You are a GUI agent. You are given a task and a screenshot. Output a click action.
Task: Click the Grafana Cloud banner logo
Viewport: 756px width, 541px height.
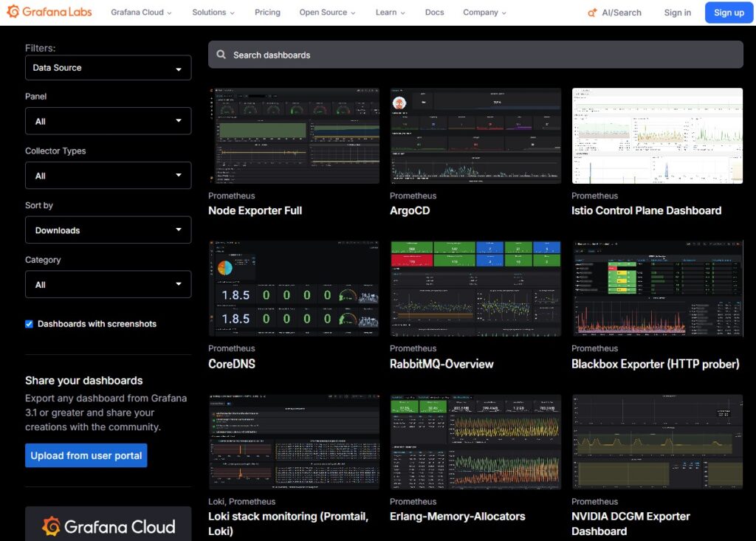coord(109,526)
